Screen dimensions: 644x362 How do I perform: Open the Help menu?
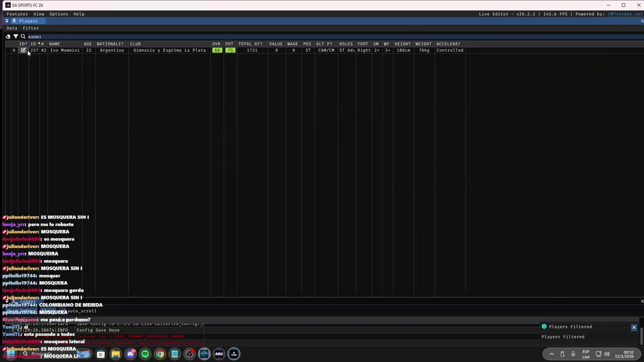79,14
